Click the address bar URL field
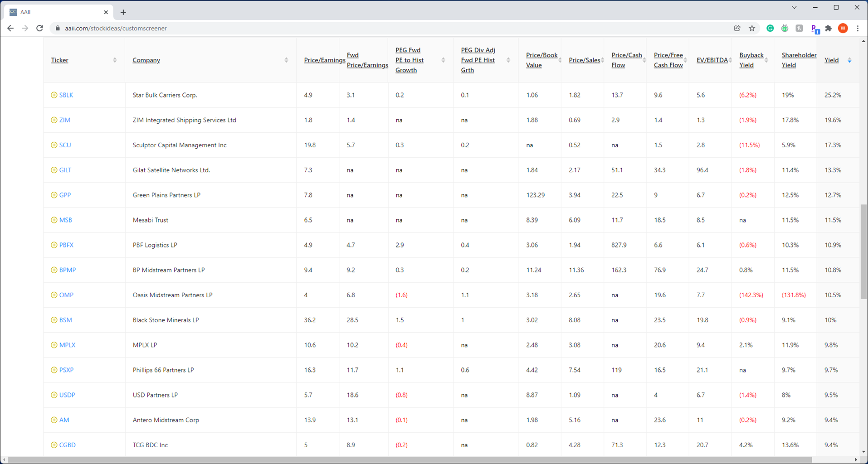Viewport: 868px width, 464px height. pos(390,28)
